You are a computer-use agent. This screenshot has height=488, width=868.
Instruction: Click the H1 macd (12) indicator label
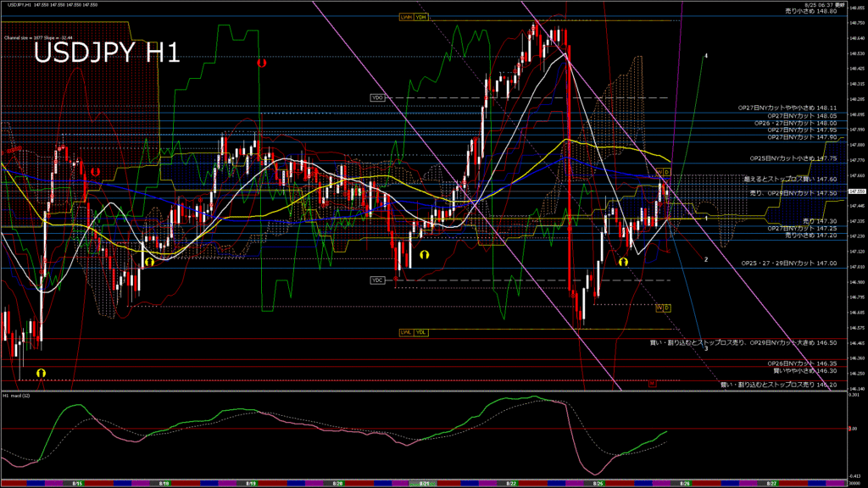click(x=19, y=396)
